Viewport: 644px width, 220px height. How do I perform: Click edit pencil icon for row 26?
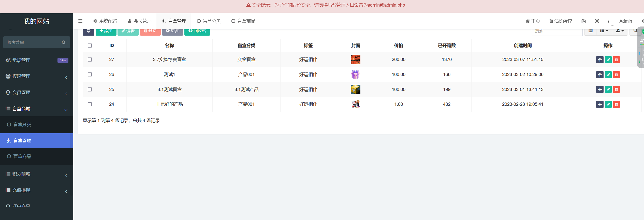pos(608,75)
